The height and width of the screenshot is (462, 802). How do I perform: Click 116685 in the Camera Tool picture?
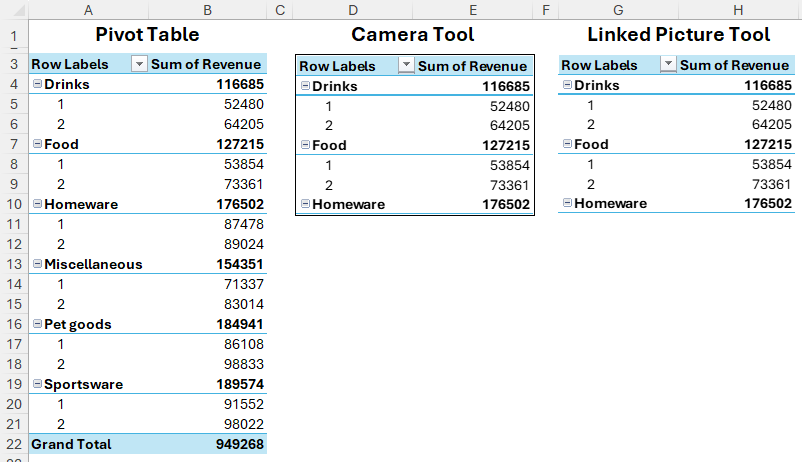coord(506,86)
